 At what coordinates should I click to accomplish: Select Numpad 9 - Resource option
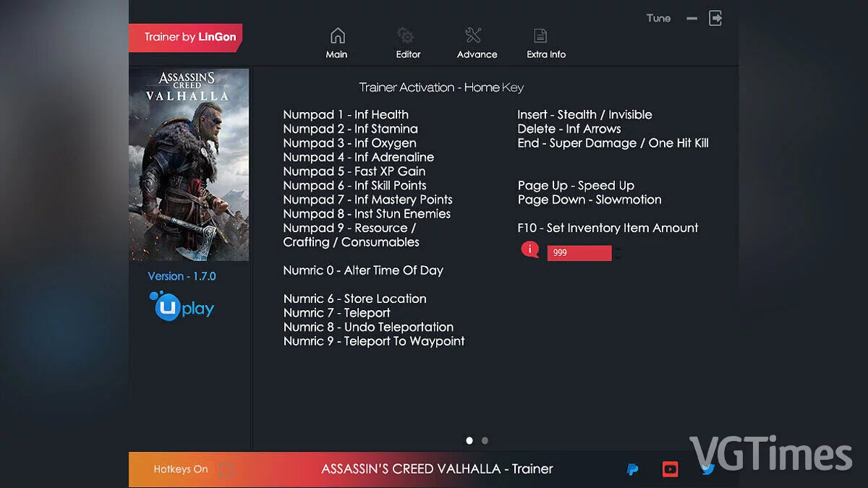pyautogui.click(x=351, y=235)
